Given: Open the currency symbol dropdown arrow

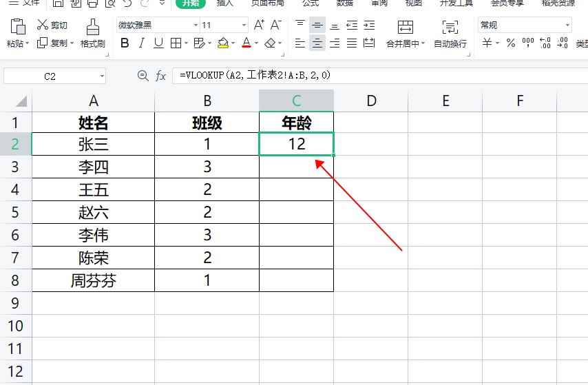Looking at the screenshot, I should pyautogui.click(x=497, y=43).
